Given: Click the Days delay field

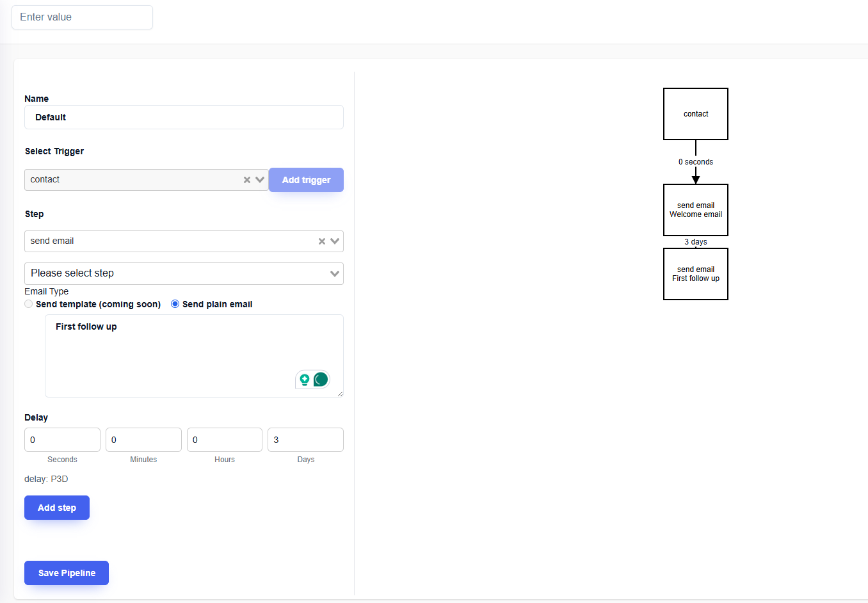Looking at the screenshot, I should coord(305,440).
